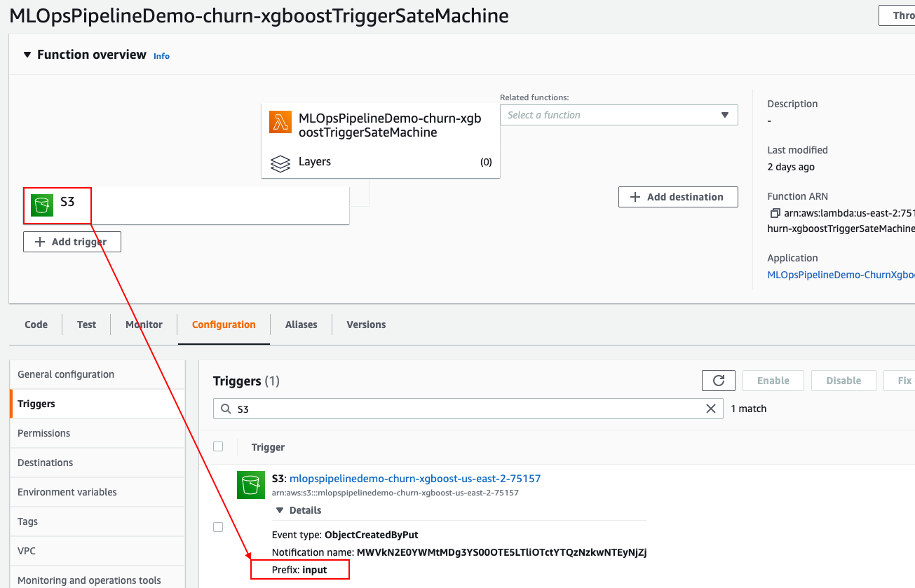The width and height of the screenshot is (915, 588).
Task: Click the Add destination button
Action: tap(678, 197)
